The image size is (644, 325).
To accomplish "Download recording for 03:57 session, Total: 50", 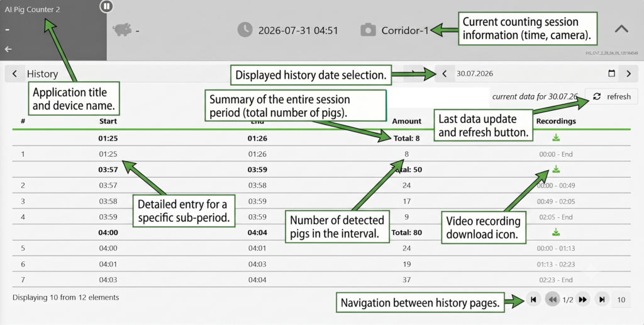I will (x=556, y=169).
